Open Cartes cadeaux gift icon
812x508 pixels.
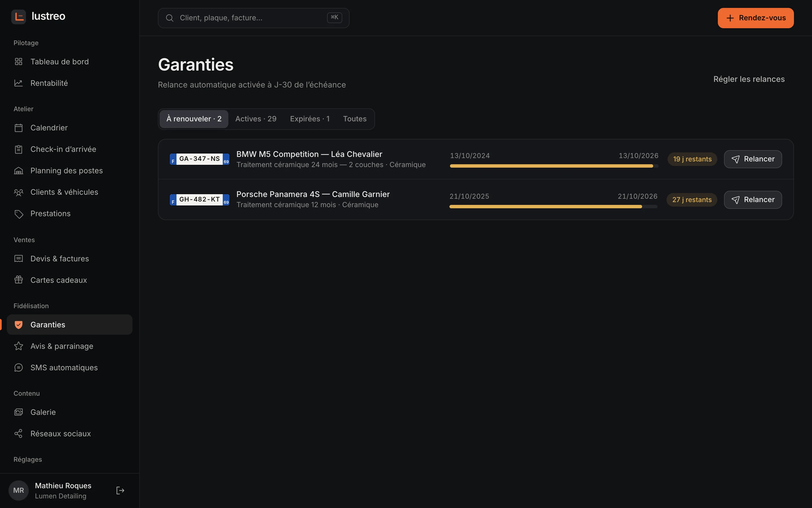click(x=18, y=280)
